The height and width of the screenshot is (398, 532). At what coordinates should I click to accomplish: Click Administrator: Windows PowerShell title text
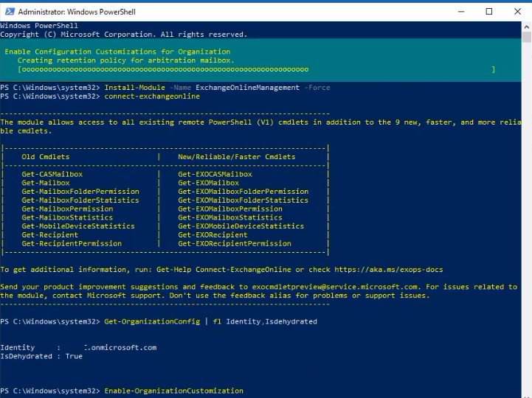pyautogui.click(x=77, y=12)
